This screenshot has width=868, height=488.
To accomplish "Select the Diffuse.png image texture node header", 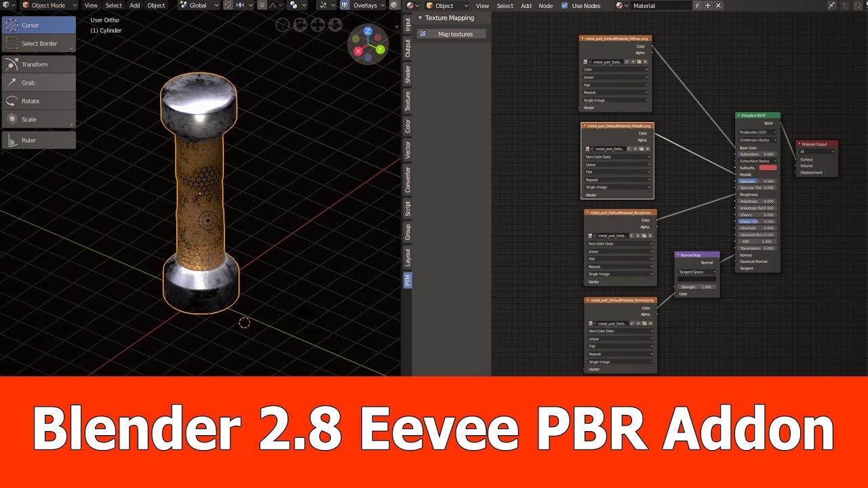I will pyautogui.click(x=616, y=39).
